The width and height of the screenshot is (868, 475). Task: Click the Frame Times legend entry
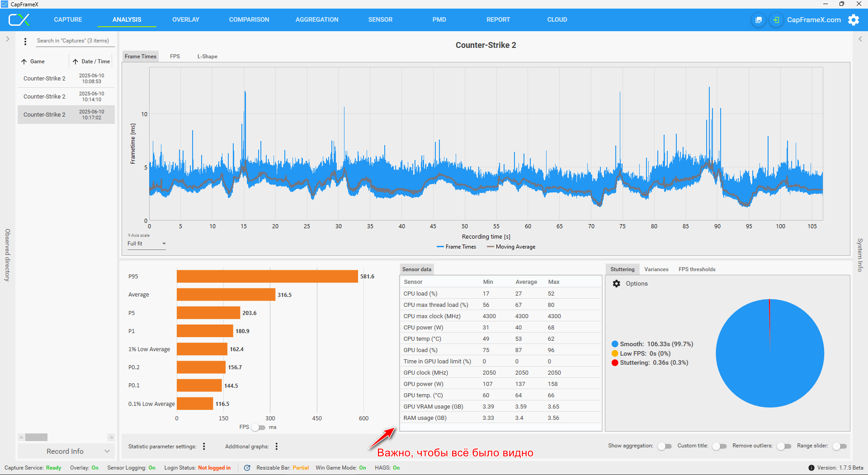[456, 247]
